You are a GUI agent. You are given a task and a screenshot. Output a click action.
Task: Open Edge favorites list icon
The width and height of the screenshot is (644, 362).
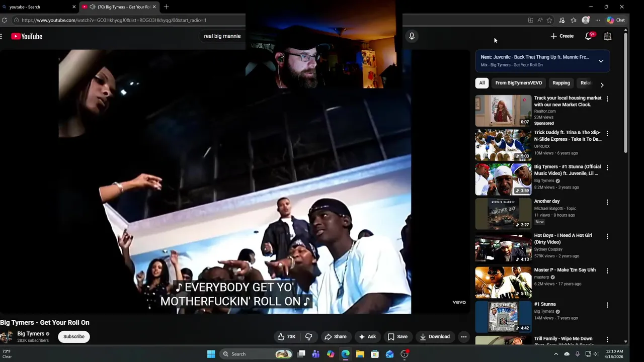pos(574,20)
